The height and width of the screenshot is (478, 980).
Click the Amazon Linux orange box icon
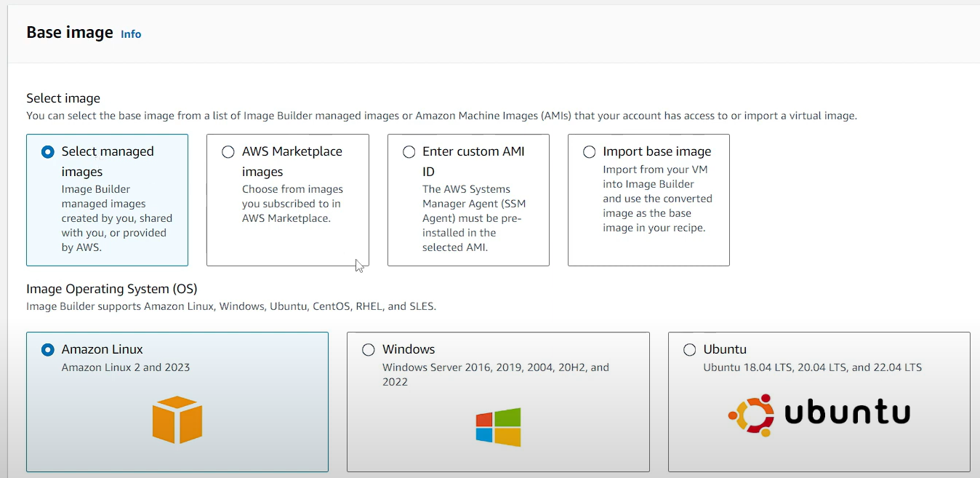coord(177,420)
